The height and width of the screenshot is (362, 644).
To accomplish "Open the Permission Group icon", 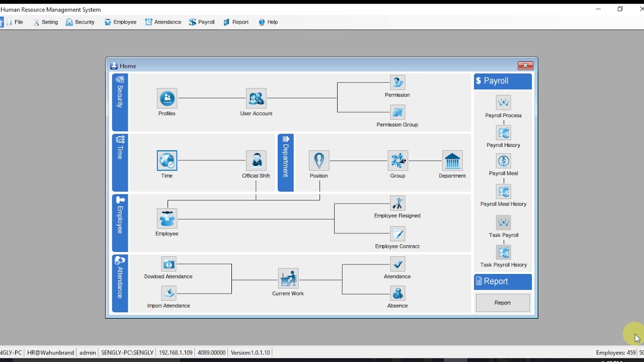I will point(397,112).
